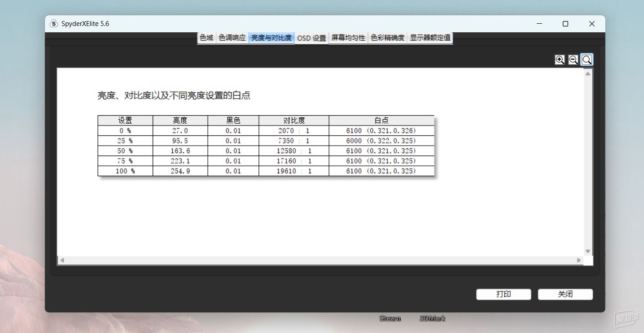644x333 pixels.
Task: Click the 50 % setting cell
Action: [x=125, y=151]
